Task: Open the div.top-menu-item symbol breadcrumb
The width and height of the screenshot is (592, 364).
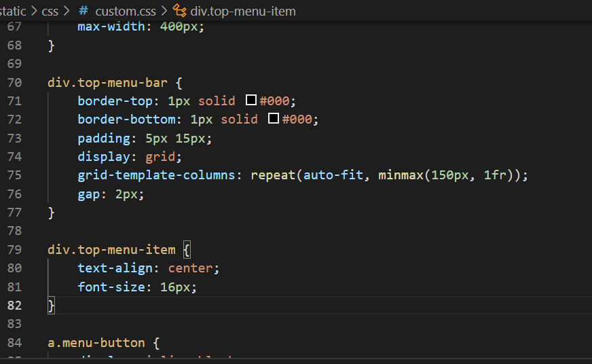Action: [x=243, y=12]
